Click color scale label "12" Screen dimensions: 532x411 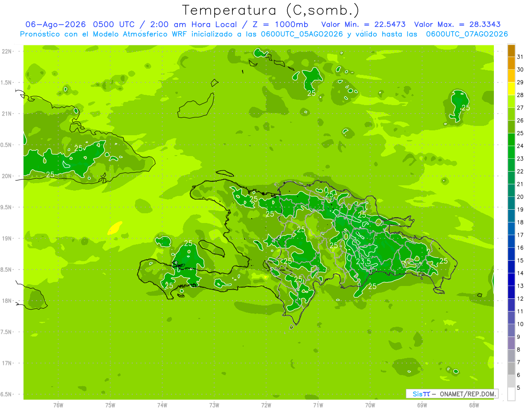click(520, 299)
